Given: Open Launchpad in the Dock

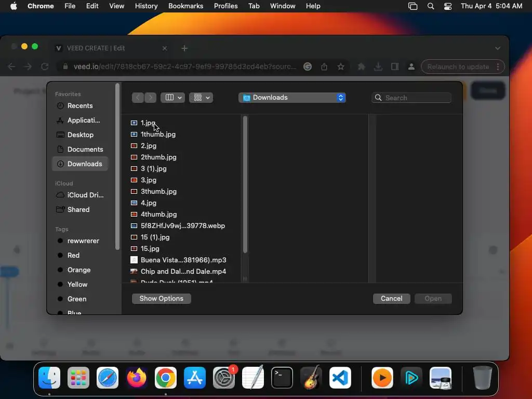Looking at the screenshot, I should [78, 378].
